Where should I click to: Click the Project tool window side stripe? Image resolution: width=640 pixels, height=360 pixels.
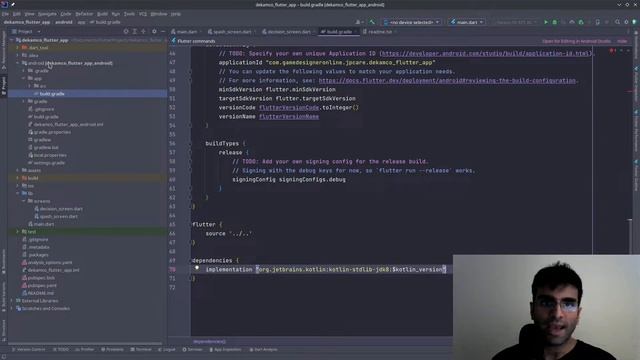[4, 86]
